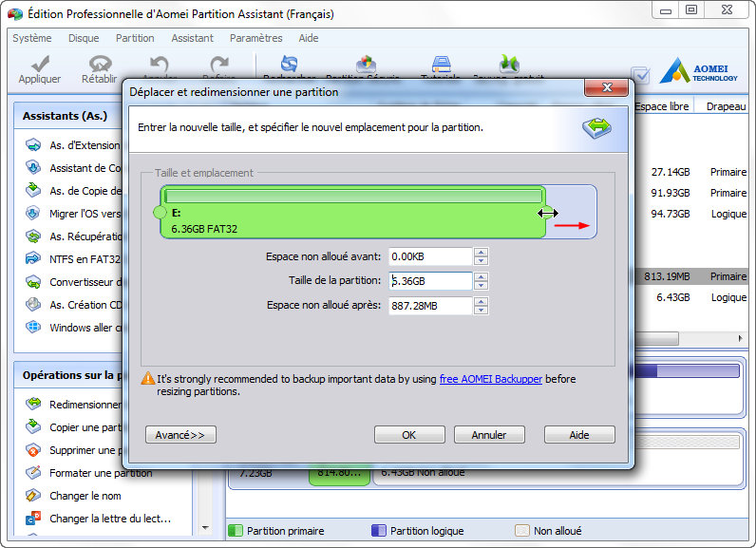The image size is (756, 548).
Task: Select Copier une partition operation
Action: (85, 427)
